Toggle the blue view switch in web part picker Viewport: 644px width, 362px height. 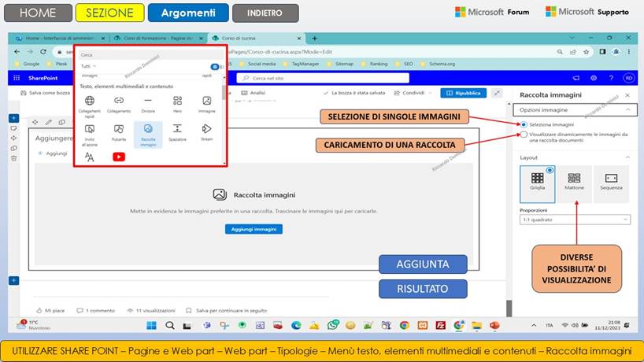click(x=215, y=66)
